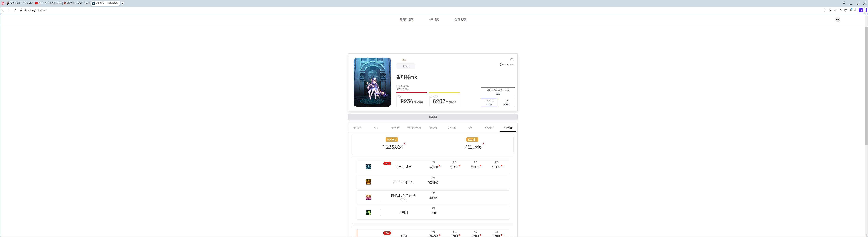868x237 pixels.
Task: Expand the 러블리 템포 스증 +10 렙 selector
Action: (x=497, y=92)
